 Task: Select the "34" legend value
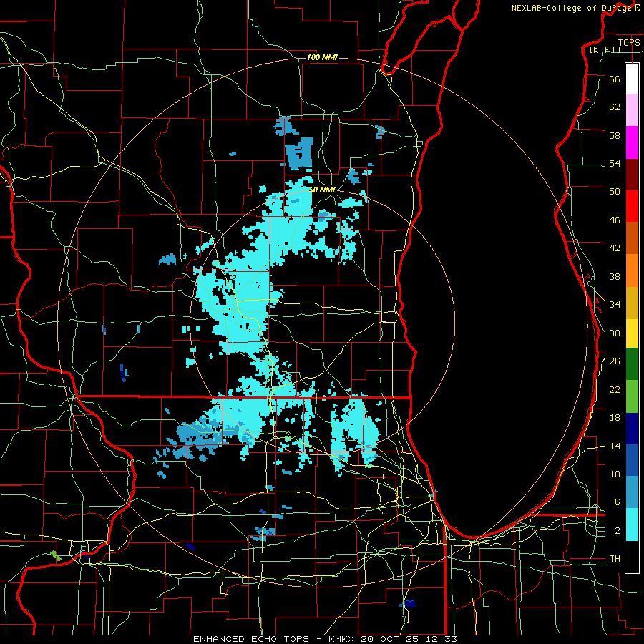click(x=615, y=305)
